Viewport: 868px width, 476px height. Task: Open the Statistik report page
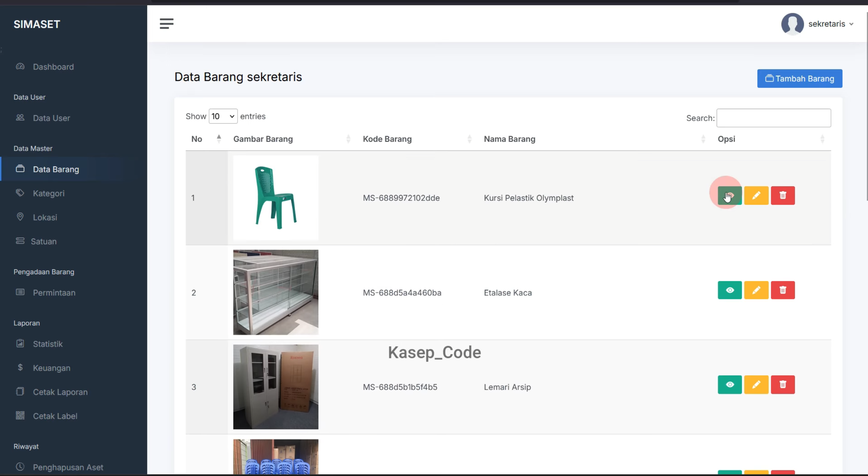click(48, 344)
